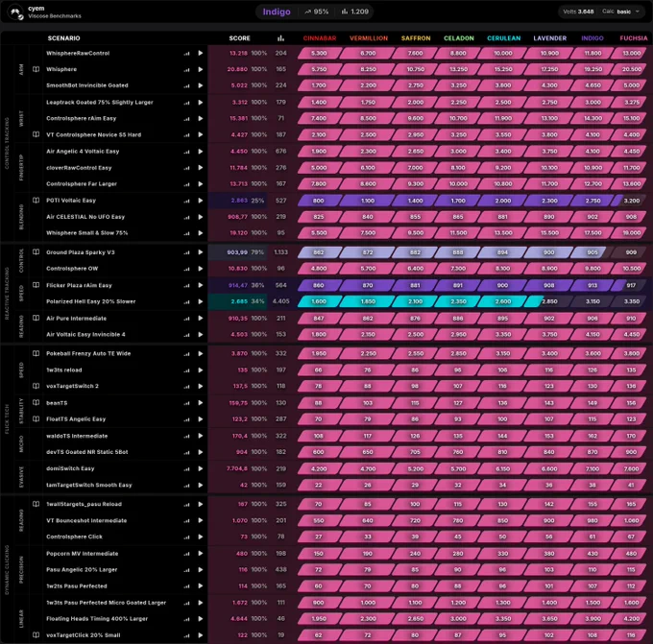Open guide book icon for FloatTS Angelic Easy
The image size is (653, 644).
tap(36, 418)
